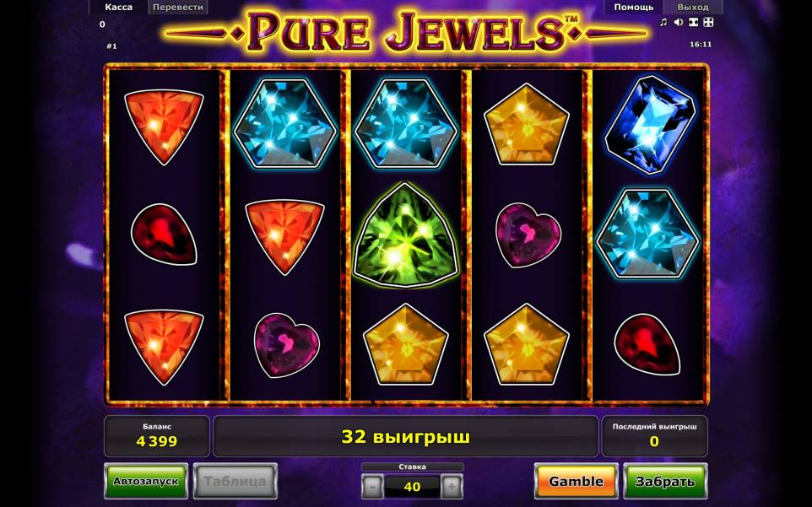Toggle fullscreen with the four-arrows icon
The width and height of the screenshot is (812, 507).
(708, 22)
